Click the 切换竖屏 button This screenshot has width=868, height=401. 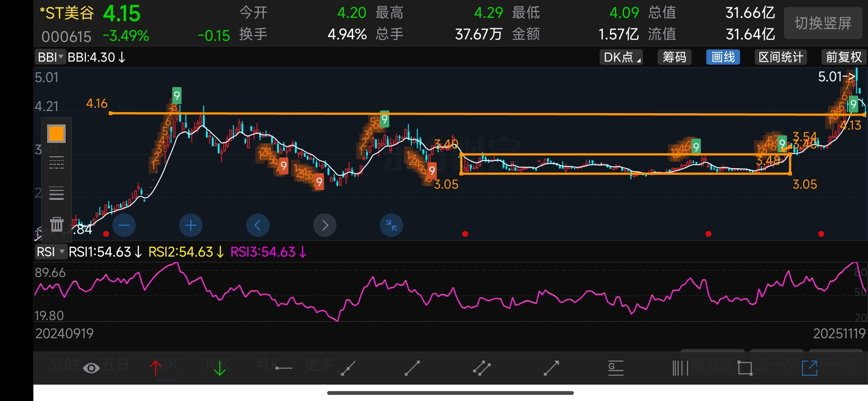[823, 23]
